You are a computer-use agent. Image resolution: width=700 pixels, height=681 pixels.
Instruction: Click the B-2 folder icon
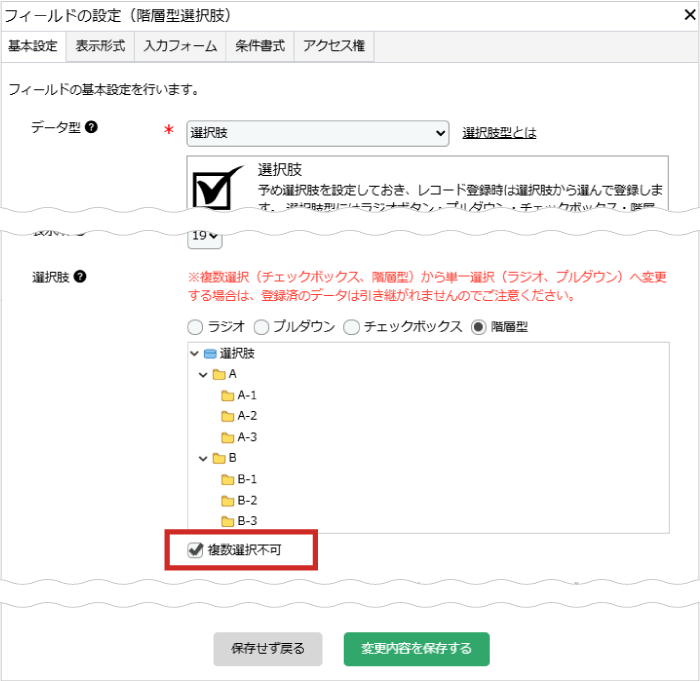(228, 500)
